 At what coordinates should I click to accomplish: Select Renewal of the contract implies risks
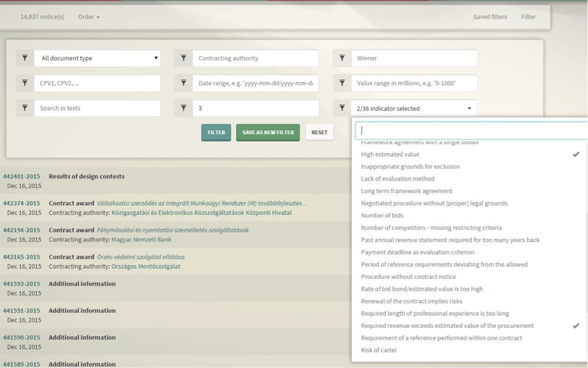pos(470,301)
